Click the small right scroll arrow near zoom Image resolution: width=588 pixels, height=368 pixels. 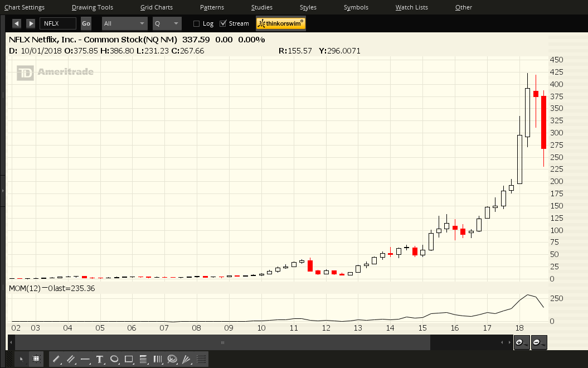point(509,342)
